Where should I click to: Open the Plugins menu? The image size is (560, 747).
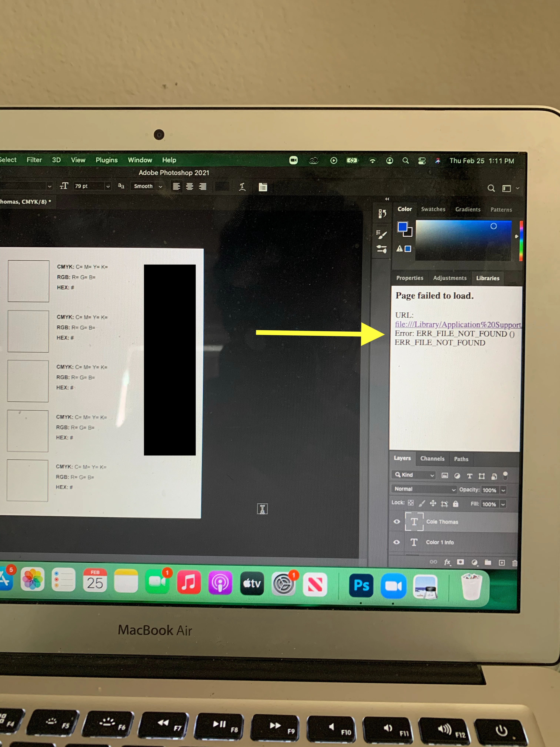coord(106,160)
